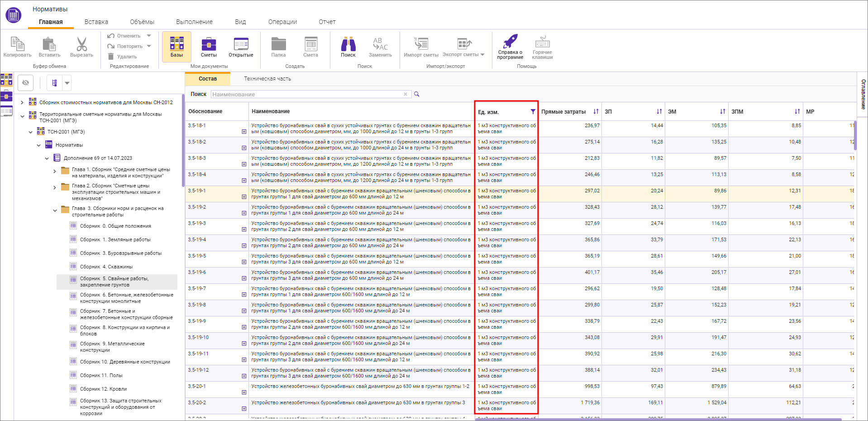868x421 pixels.
Task: Open the Оглавление side panel
Action: click(x=863, y=94)
